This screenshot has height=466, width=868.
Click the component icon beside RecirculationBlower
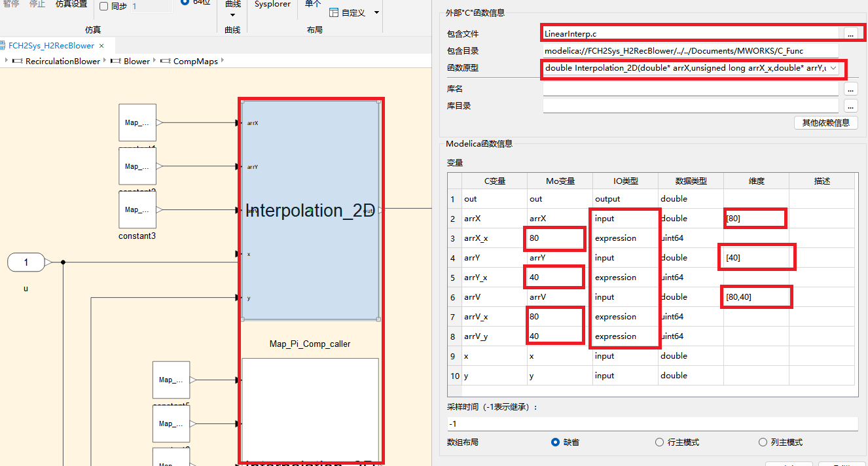18,61
